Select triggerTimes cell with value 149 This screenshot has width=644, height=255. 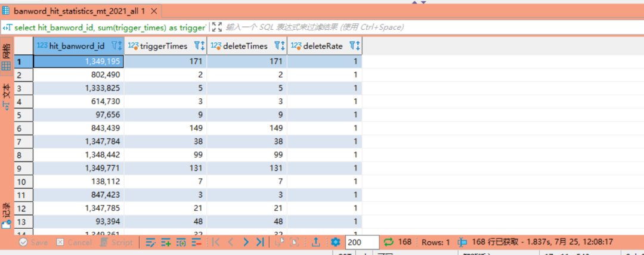tap(166, 128)
